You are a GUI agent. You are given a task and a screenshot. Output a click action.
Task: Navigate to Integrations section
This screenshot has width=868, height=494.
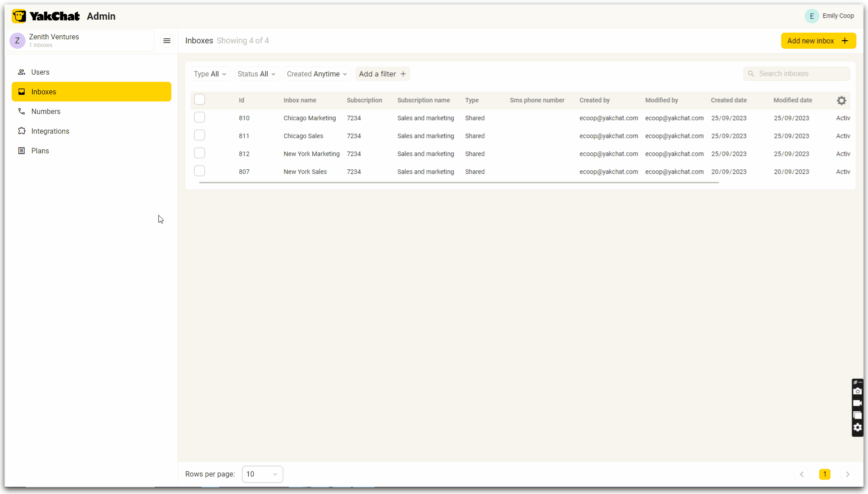50,131
